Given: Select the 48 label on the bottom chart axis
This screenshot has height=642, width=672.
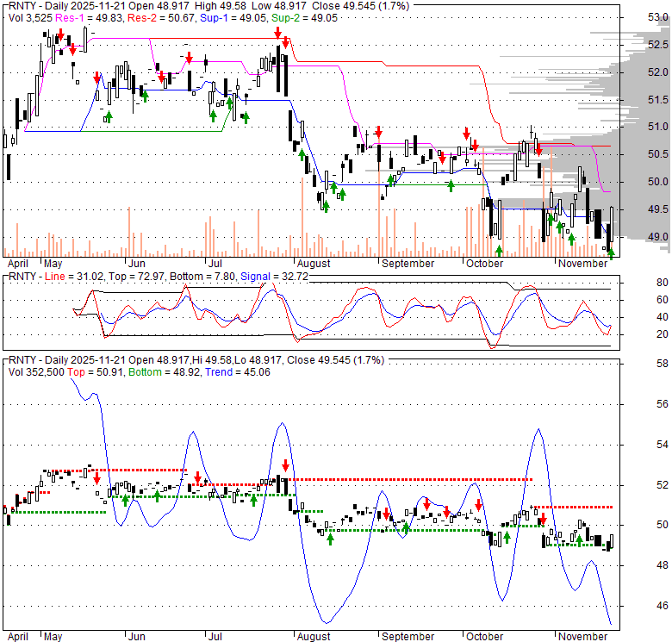Looking at the screenshot, I should pyautogui.click(x=663, y=565).
